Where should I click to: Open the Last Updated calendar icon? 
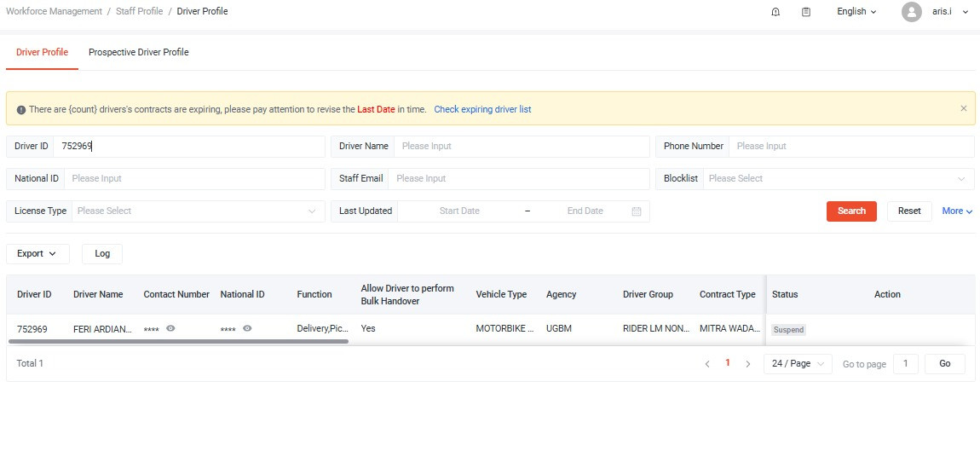[x=637, y=211]
